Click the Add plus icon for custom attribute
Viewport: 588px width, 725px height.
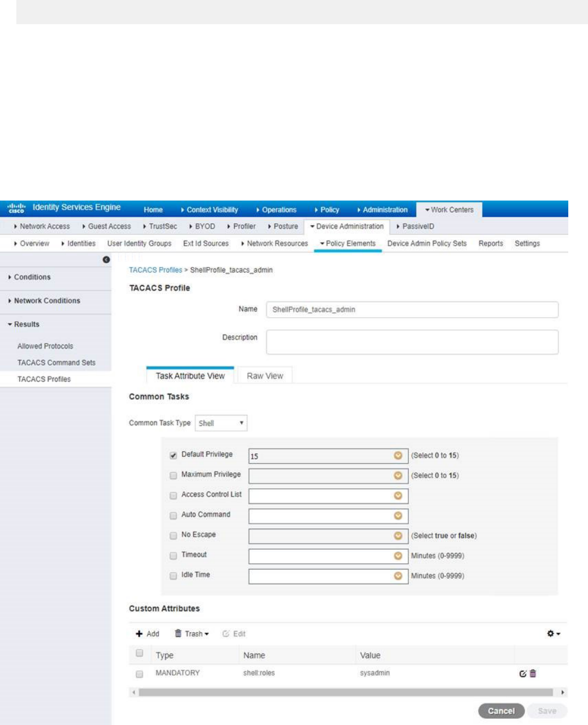[x=140, y=634]
